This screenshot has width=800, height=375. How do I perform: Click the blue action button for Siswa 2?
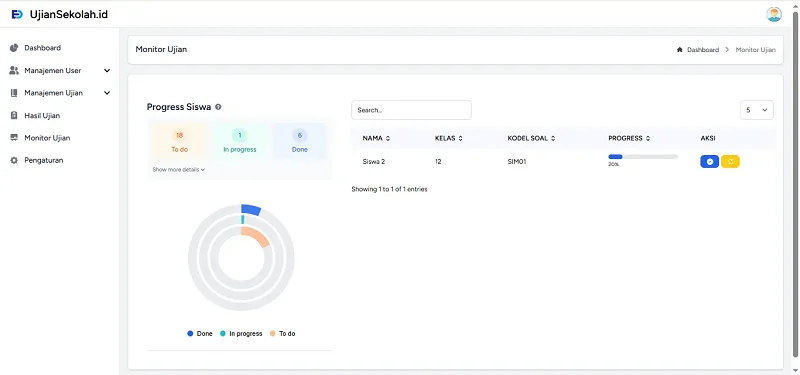(x=709, y=162)
